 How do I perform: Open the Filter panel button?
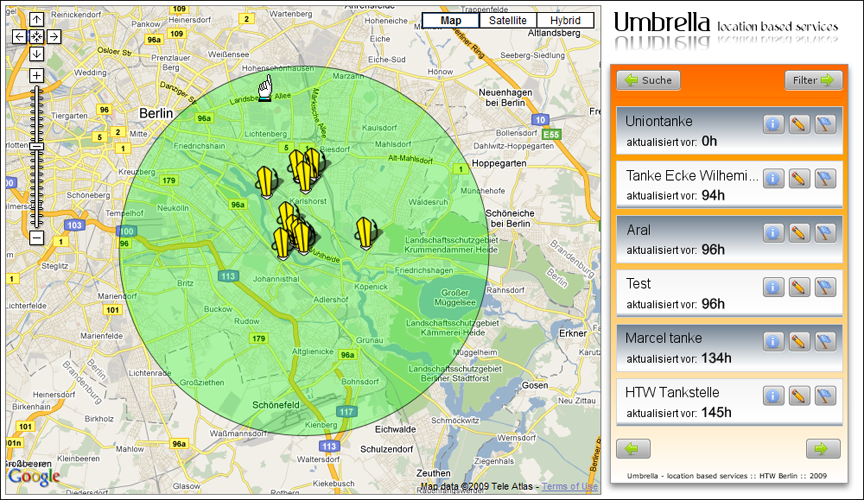click(x=813, y=80)
